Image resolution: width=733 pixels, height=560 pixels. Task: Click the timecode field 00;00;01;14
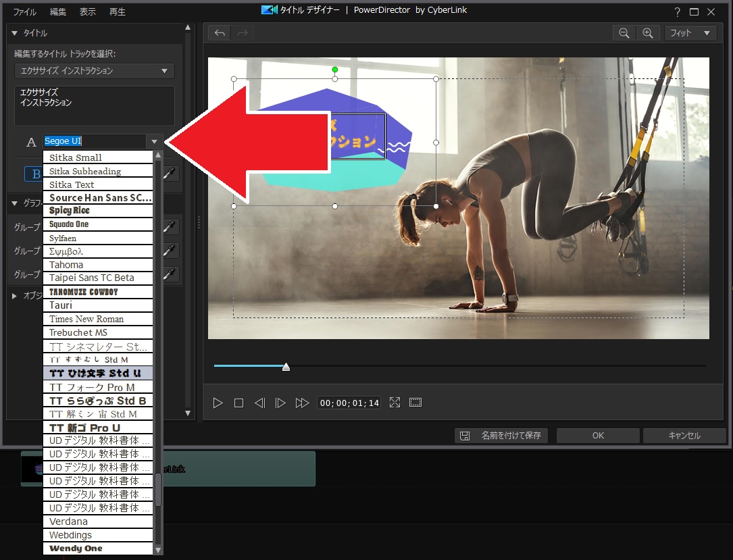pyautogui.click(x=349, y=403)
